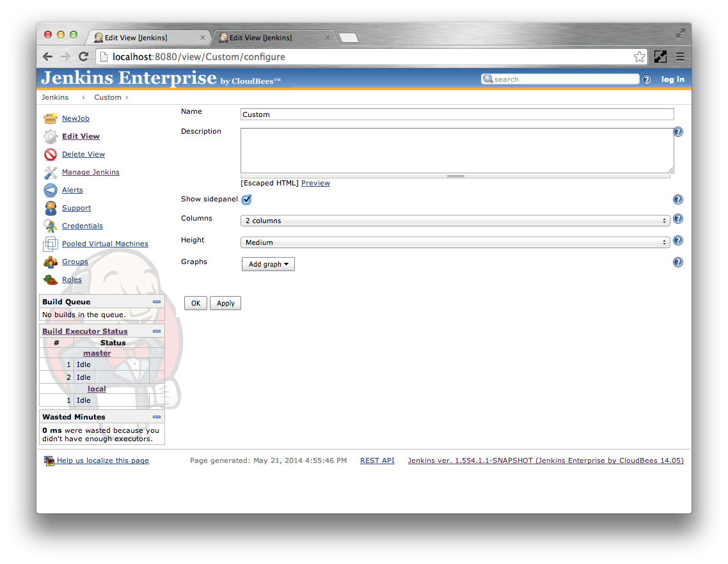Expand the Custom breadcrumb arrow
728x564 pixels.
(x=127, y=97)
